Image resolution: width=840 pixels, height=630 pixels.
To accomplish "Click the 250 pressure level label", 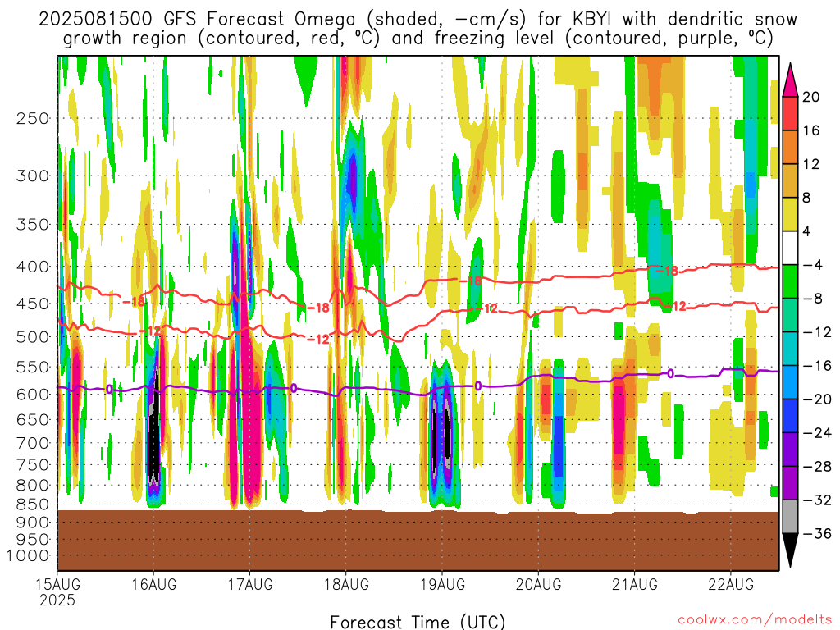I will 33,118.
